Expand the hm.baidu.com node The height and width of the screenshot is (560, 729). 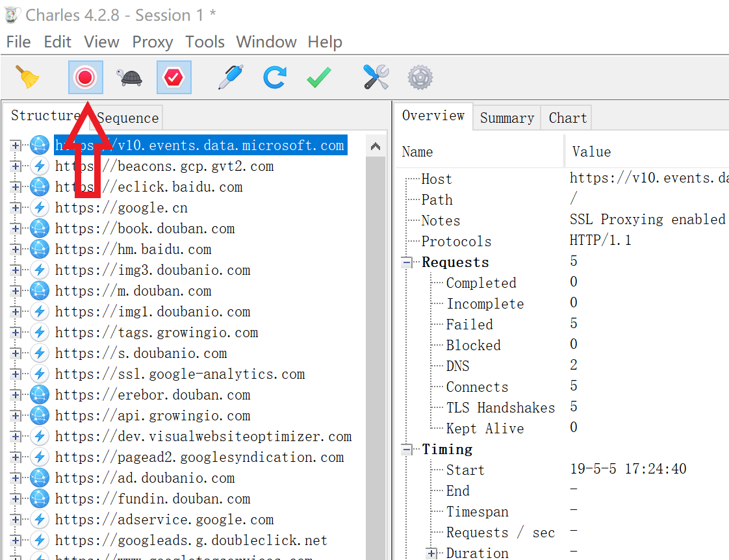[16, 249]
